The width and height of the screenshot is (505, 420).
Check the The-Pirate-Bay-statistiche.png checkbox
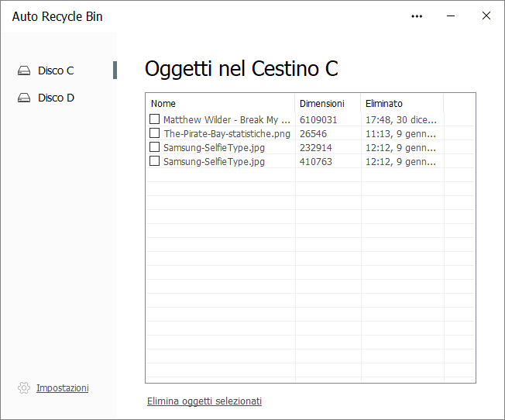click(x=155, y=133)
